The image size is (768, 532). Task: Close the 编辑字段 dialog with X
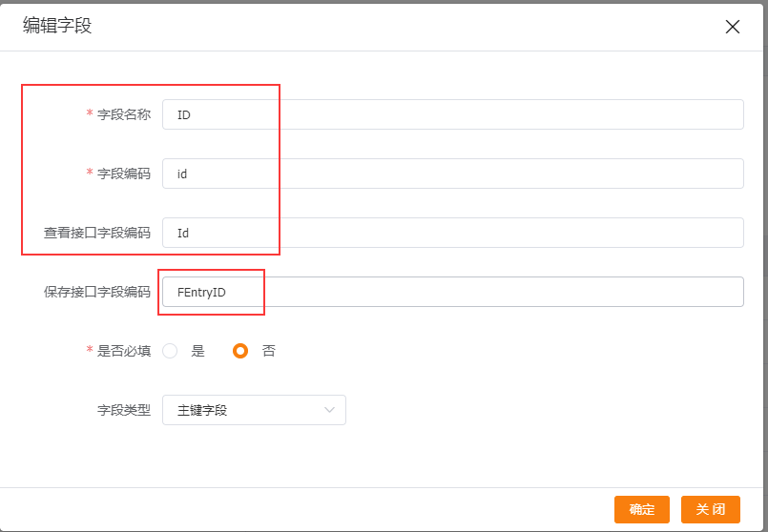[x=733, y=27]
